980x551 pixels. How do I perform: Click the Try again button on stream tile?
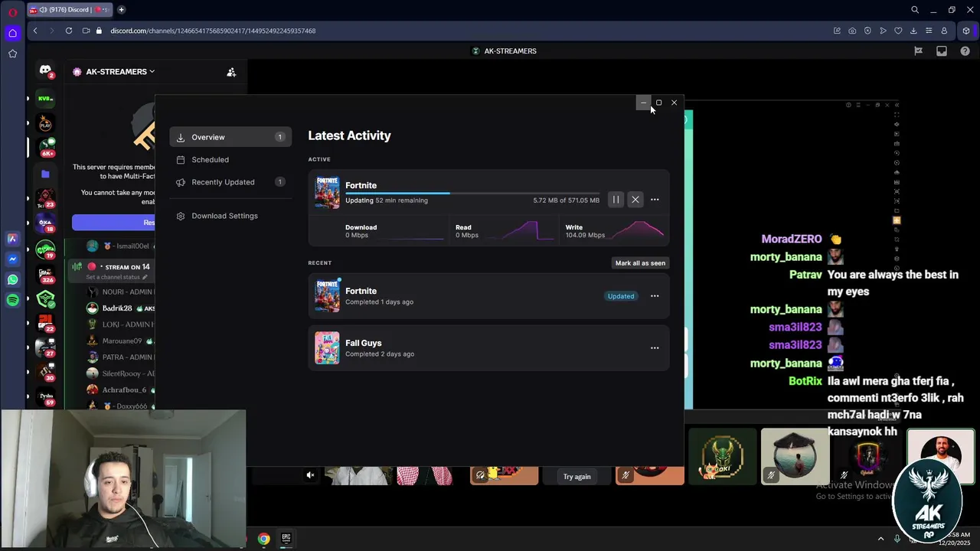point(577,477)
